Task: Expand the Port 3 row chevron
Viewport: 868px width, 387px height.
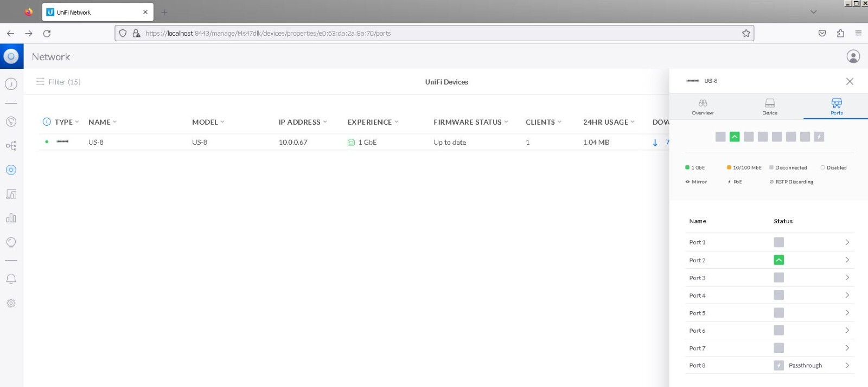Action: (x=847, y=278)
